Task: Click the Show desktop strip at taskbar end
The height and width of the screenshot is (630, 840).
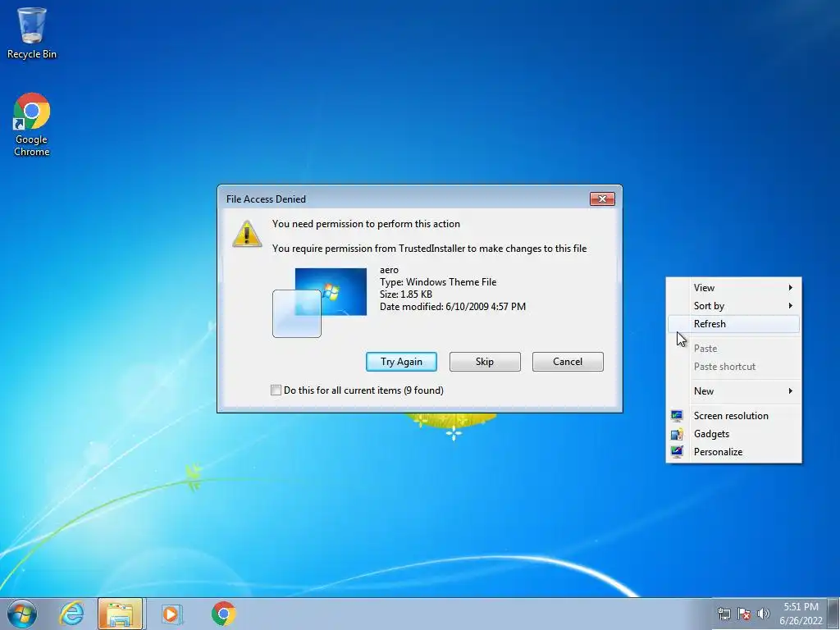Action: [833, 614]
